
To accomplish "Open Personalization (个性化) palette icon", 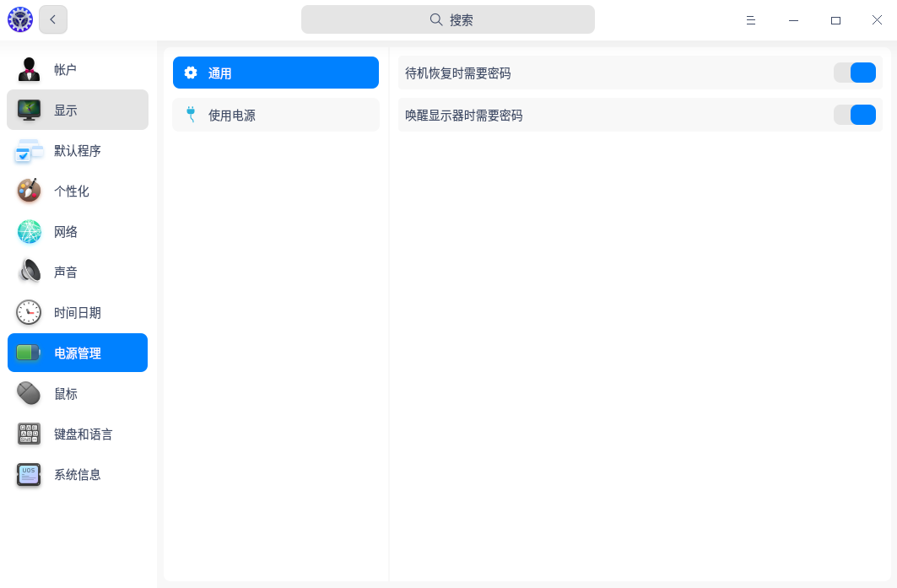I will pyautogui.click(x=29, y=192).
